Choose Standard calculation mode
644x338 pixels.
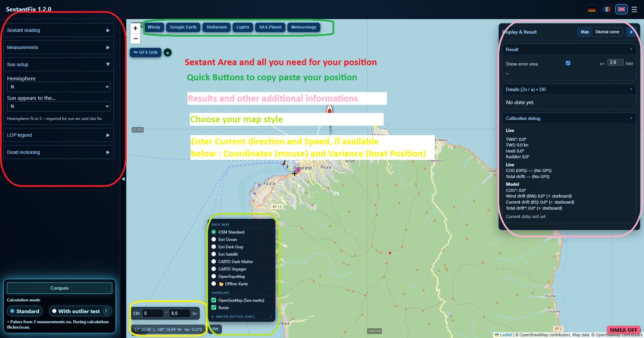(x=25, y=311)
